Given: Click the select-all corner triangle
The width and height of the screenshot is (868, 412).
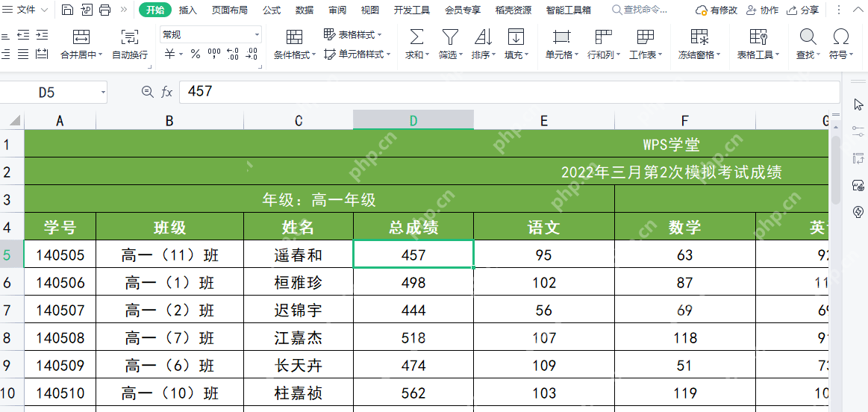Looking at the screenshot, I should pos(14,120).
